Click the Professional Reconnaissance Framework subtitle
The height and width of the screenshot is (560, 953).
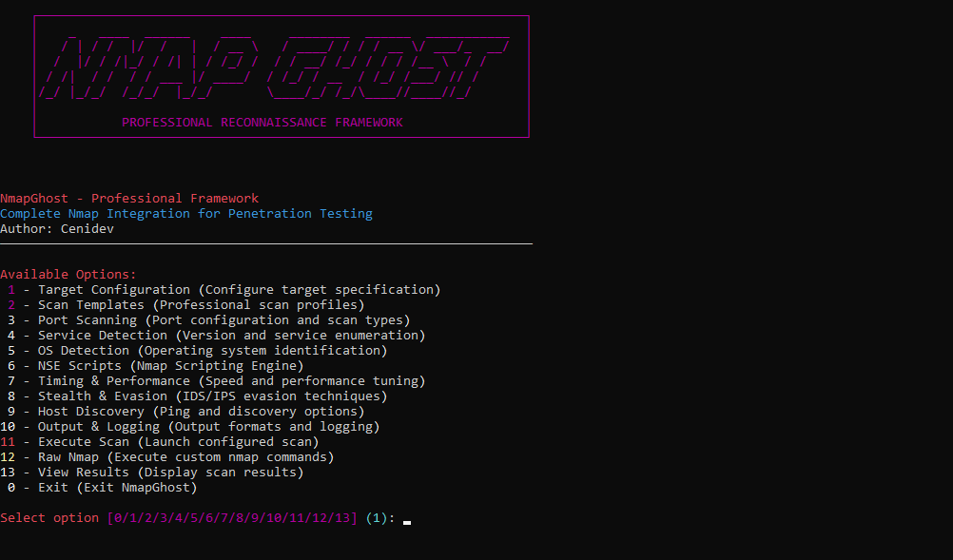click(x=263, y=123)
